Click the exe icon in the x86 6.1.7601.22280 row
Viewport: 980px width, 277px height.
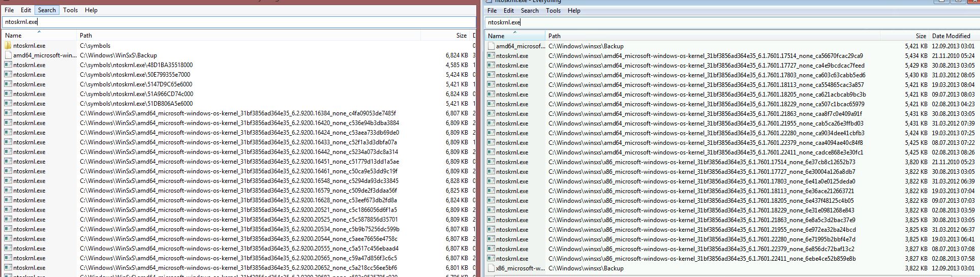(x=491, y=239)
